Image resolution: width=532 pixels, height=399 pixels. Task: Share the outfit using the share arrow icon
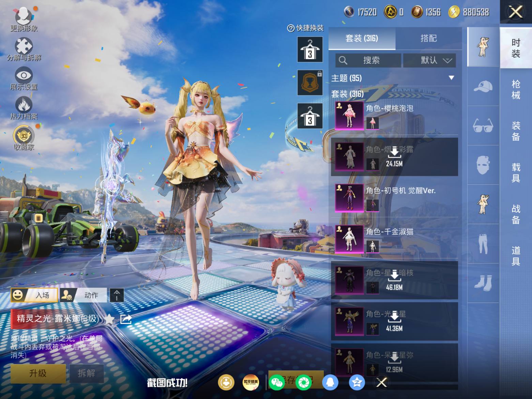[x=126, y=319]
